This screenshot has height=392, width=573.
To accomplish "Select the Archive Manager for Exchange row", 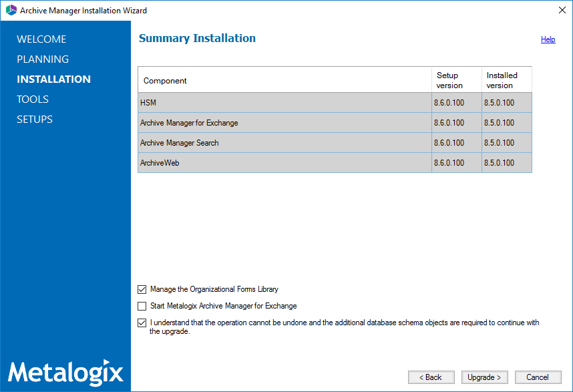I will coord(335,123).
